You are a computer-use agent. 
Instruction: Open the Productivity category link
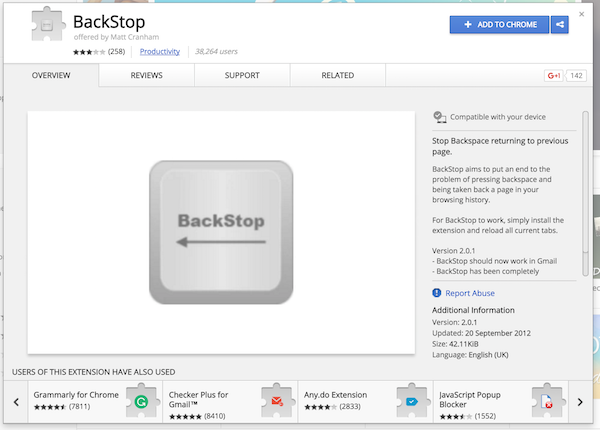[x=159, y=51]
